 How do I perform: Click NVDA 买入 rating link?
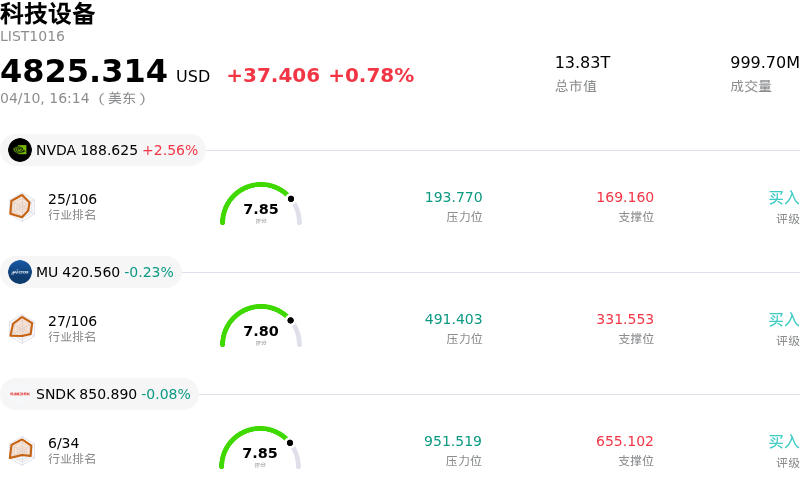(783, 198)
